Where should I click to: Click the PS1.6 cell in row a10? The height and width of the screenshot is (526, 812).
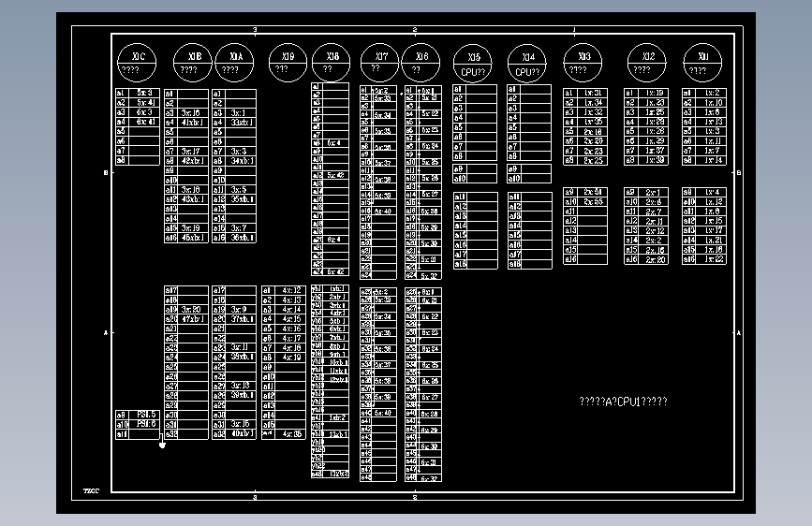(x=143, y=425)
